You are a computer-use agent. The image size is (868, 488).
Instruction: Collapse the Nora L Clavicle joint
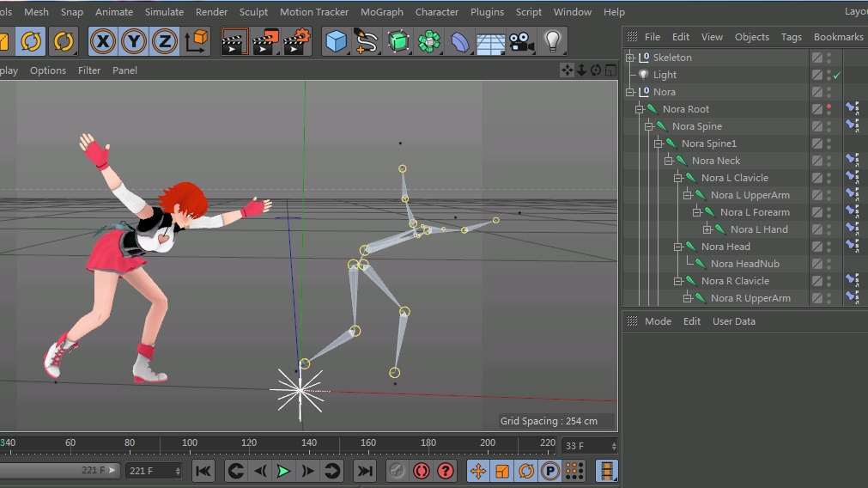tap(678, 178)
